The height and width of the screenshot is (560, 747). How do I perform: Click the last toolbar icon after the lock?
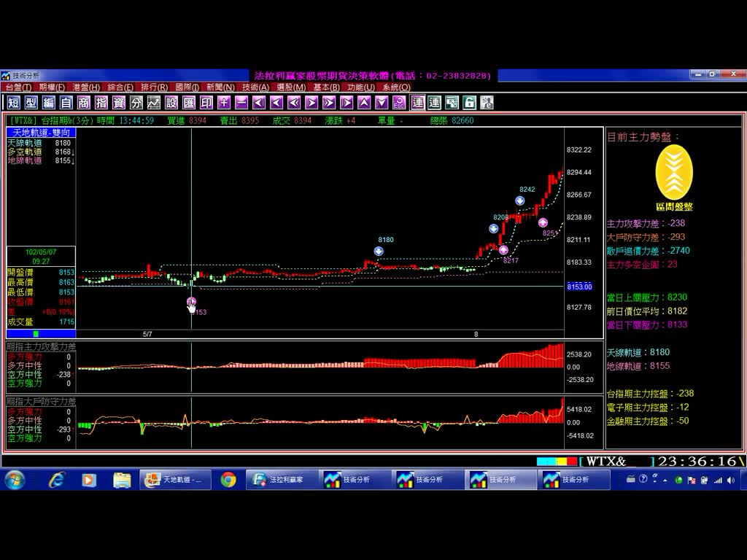point(487,102)
